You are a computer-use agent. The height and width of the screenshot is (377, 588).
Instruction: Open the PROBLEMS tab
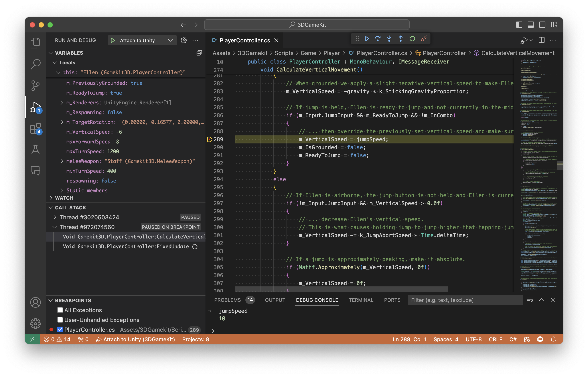(x=228, y=300)
